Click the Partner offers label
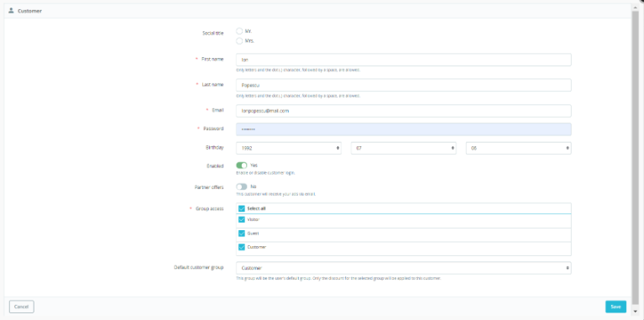644x320 pixels. (209, 187)
